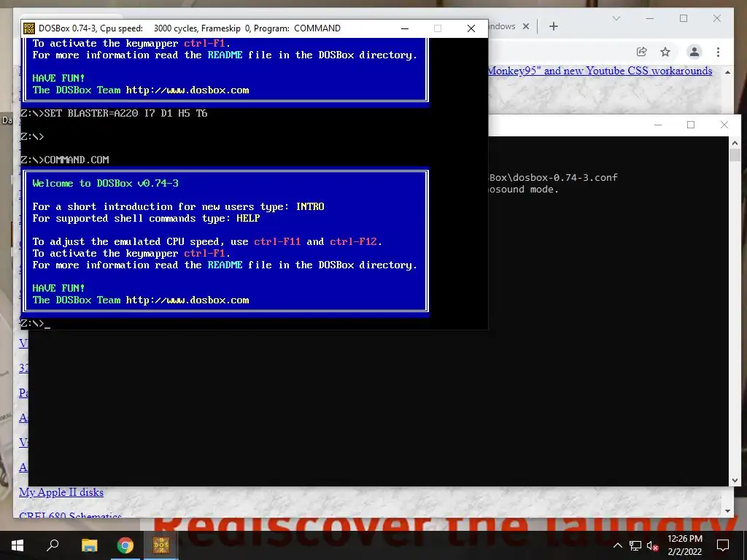Open File Explorer from taskbar

pyautogui.click(x=89, y=545)
